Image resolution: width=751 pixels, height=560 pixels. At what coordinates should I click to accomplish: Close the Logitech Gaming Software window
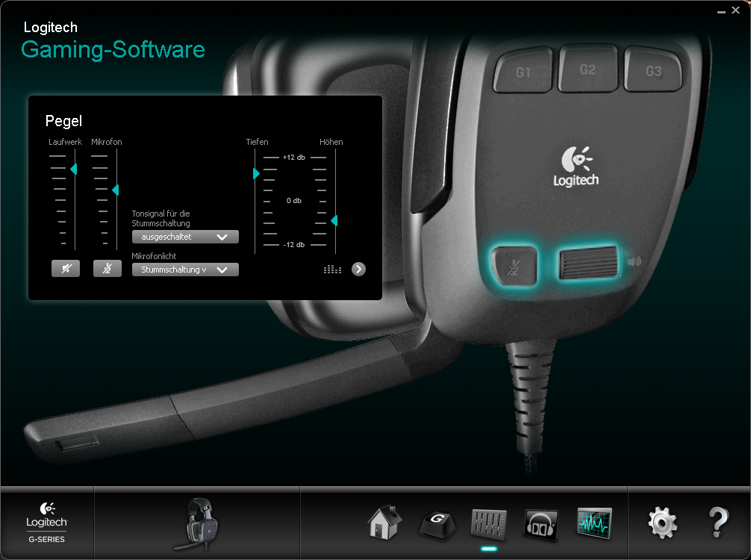pos(735,10)
